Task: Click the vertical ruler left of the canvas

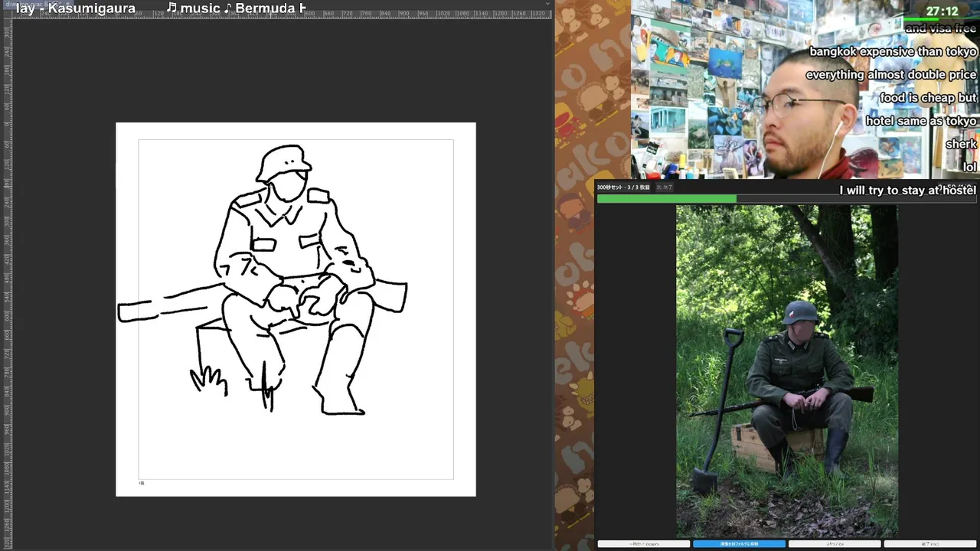Action: tap(7, 283)
